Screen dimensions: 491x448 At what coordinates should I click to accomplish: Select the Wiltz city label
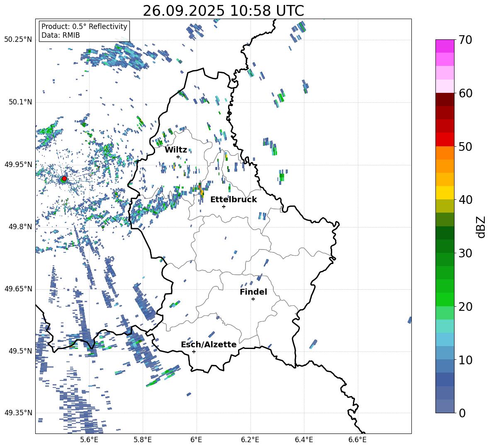(x=176, y=150)
